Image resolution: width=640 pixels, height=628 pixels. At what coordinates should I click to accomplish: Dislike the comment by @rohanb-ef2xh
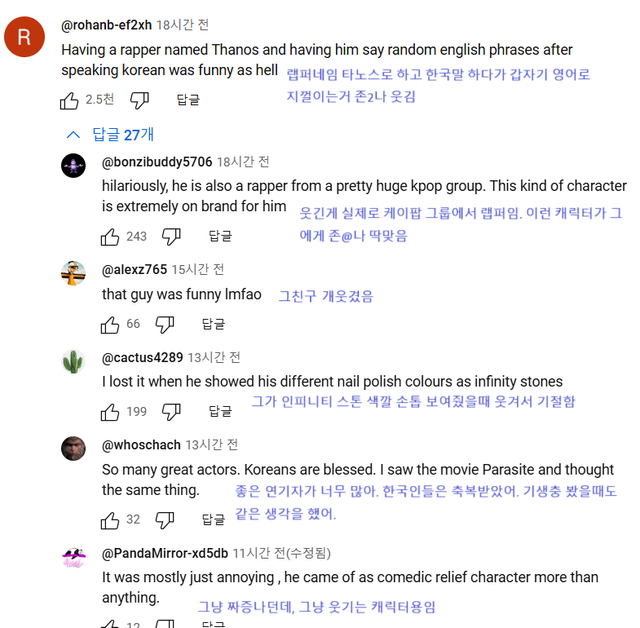(x=140, y=99)
